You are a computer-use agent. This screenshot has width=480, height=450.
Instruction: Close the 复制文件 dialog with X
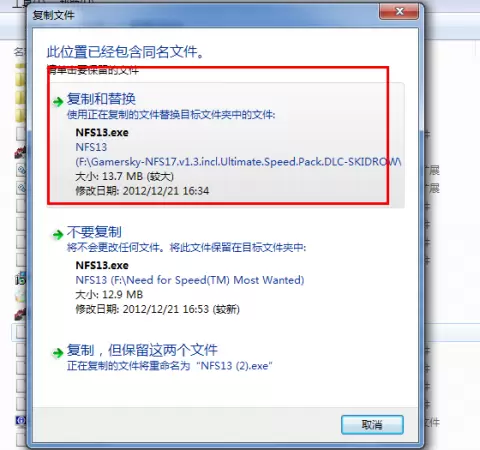click(399, 11)
